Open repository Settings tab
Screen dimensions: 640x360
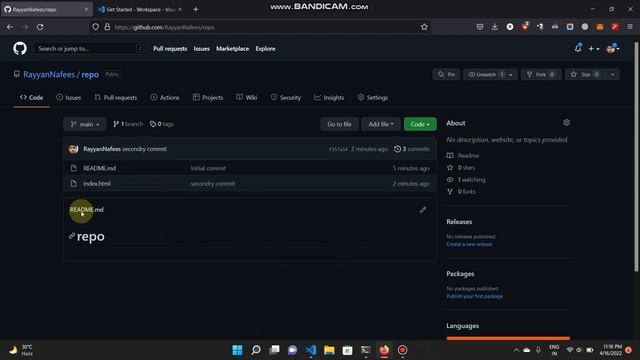click(x=373, y=98)
